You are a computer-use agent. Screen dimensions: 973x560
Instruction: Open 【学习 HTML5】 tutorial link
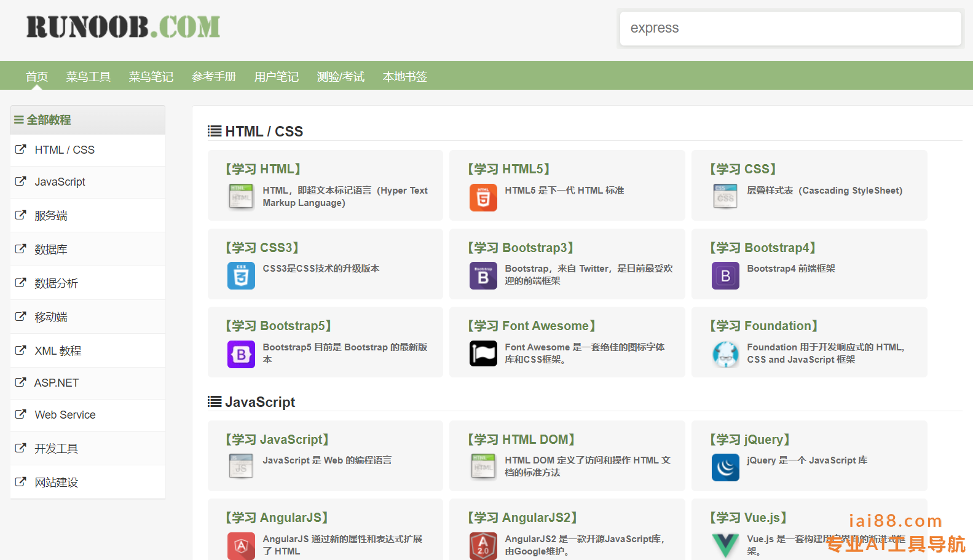[508, 169]
